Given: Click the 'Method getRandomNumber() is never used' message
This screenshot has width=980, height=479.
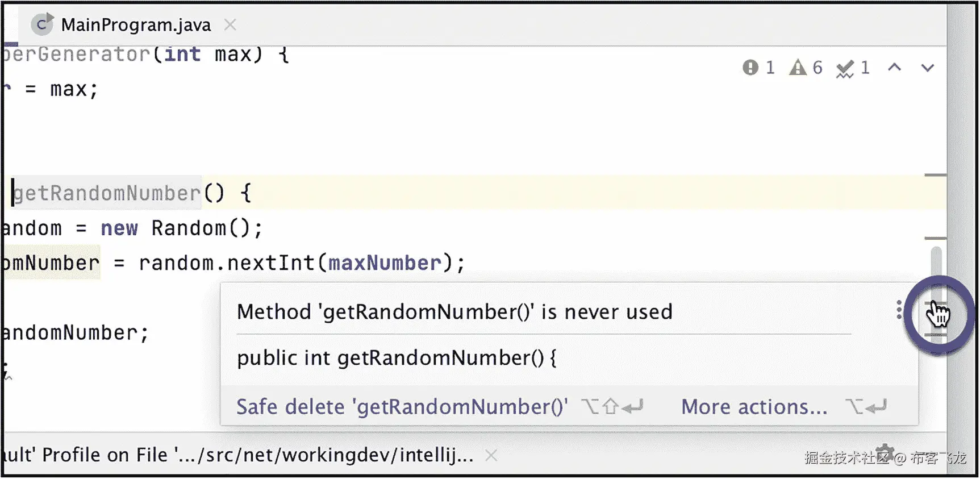Looking at the screenshot, I should [454, 312].
